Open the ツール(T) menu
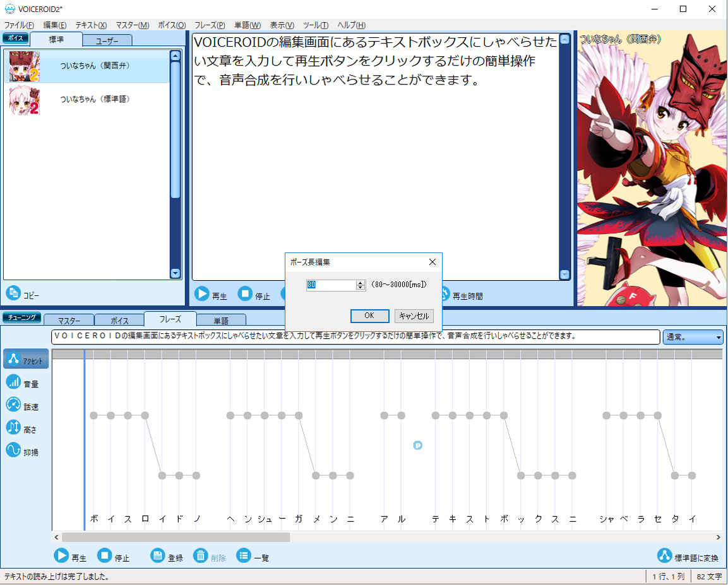The width and height of the screenshot is (728, 585). (316, 25)
